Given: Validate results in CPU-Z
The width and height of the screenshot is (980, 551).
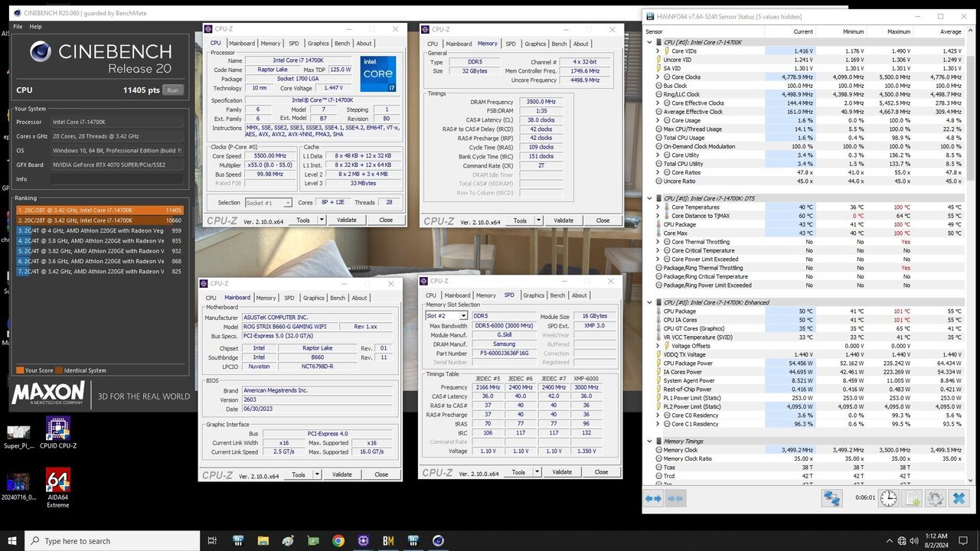Looking at the screenshot, I should (346, 220).
